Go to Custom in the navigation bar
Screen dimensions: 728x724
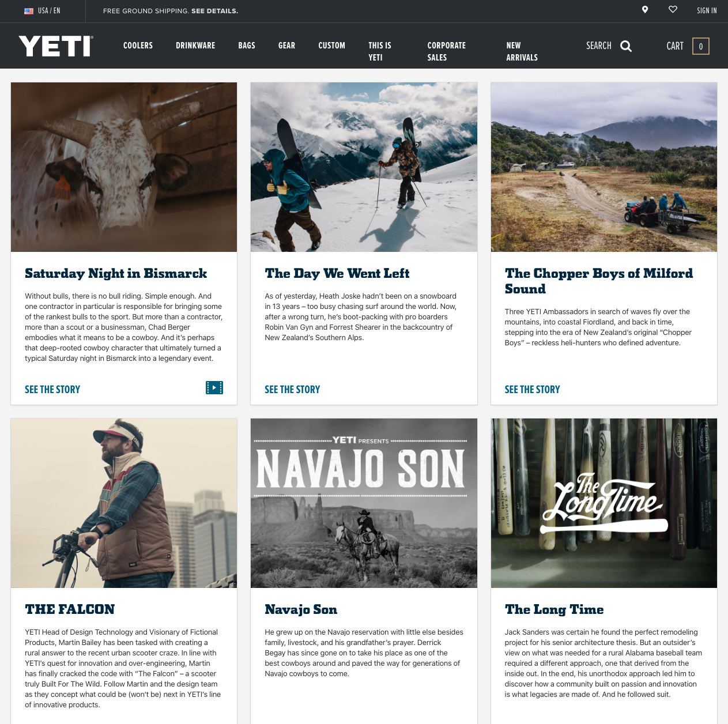coord(331,46)
